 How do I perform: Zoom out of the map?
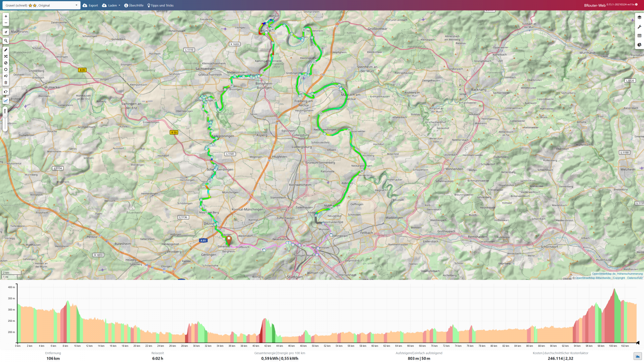(6, 23)
